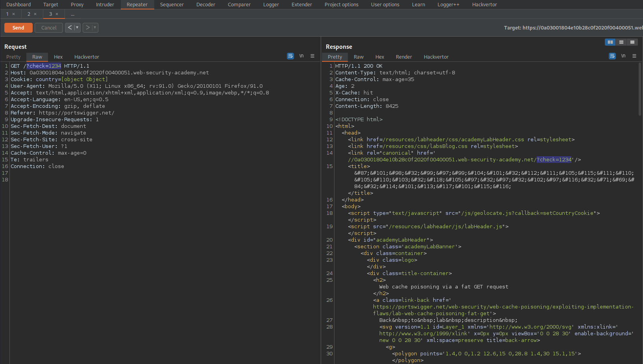Click the Cookie: country header line

pos(59,79)
